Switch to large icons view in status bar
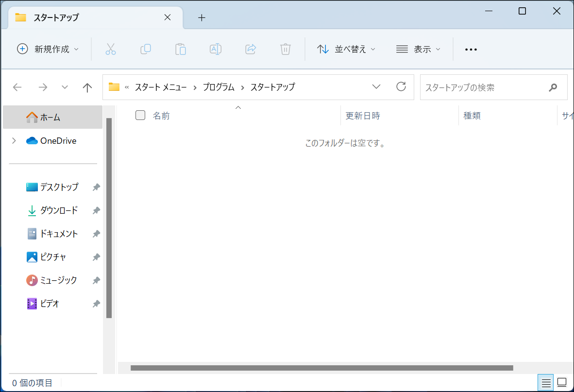This screenshot has height=392, width=574. (562, 382)
